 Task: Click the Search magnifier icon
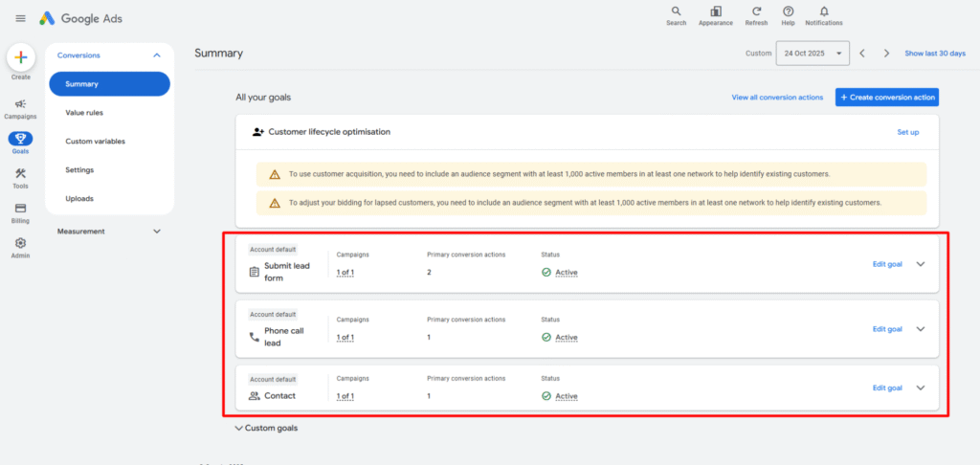coord(676,11)
